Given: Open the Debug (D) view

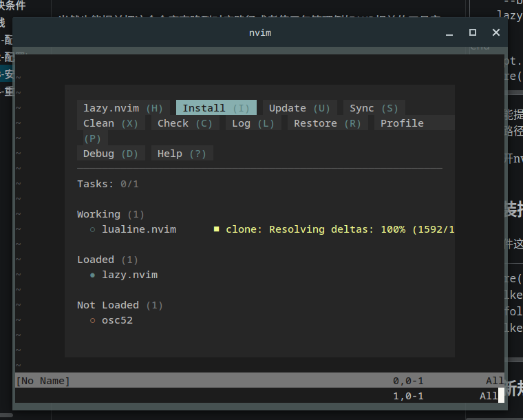Looking at the screenshot, I should tap(111, 154).
